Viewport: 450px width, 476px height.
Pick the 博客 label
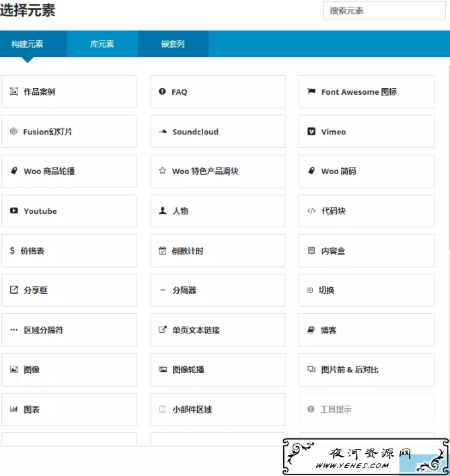[329, 330]
